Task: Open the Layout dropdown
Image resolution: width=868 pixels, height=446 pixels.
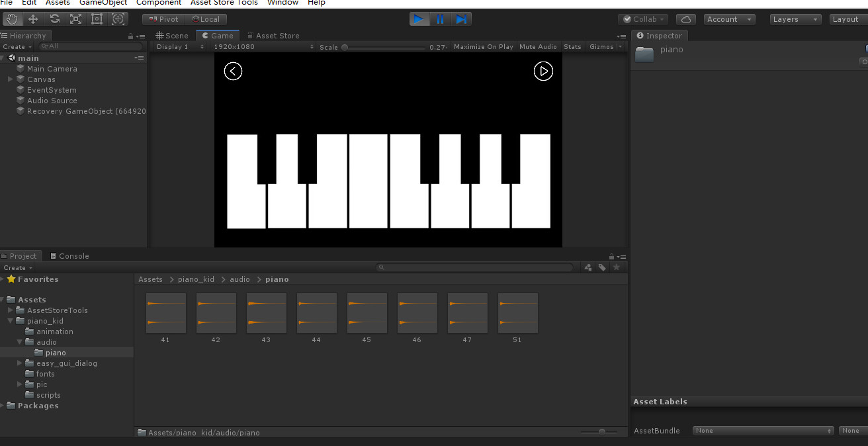Action: tap(847, 19)
